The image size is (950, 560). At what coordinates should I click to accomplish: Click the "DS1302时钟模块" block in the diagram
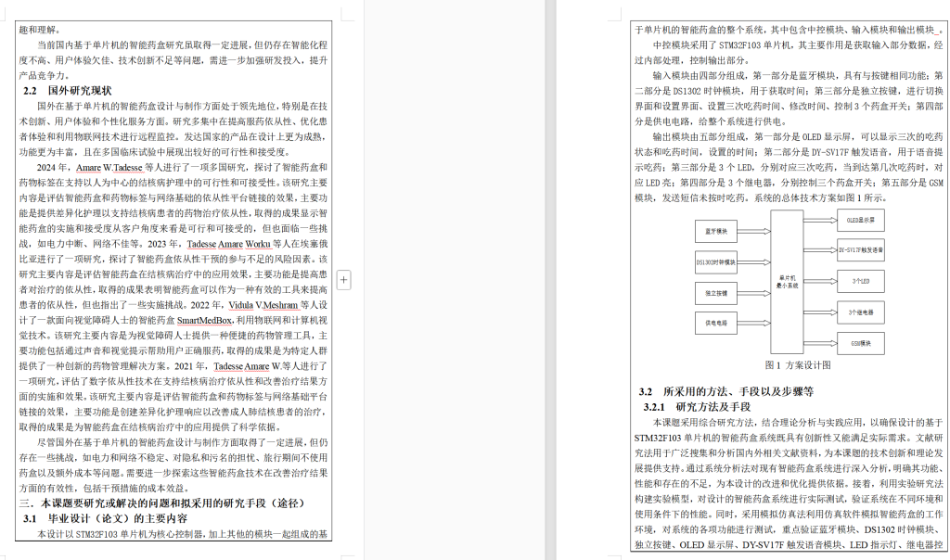pos(716,263)
